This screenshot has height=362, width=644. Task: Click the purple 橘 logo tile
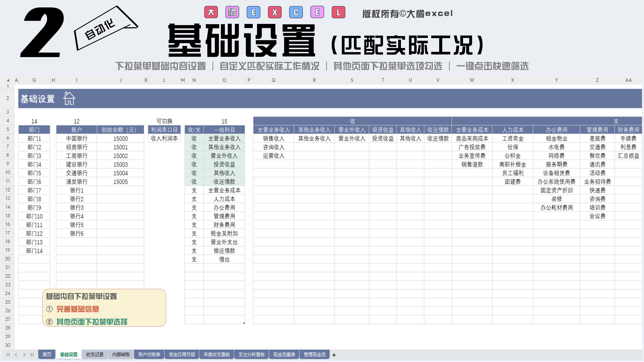[x=232, y=12]
